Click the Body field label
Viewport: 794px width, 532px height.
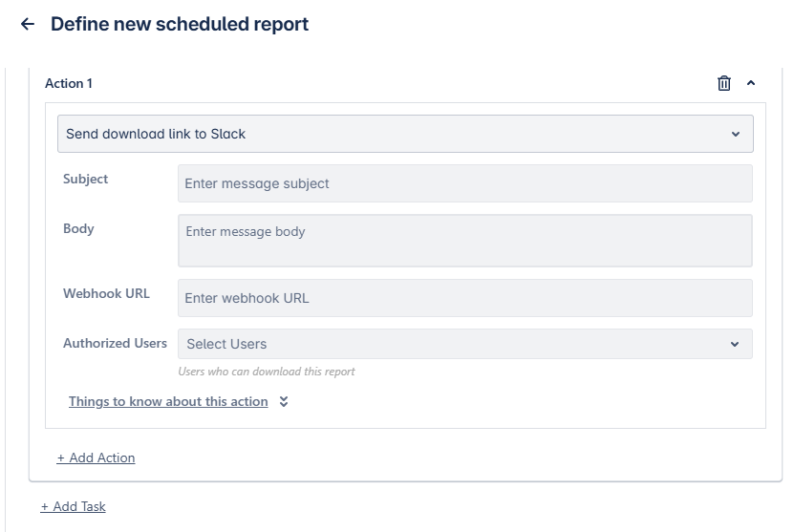click(x=78, y=228)
